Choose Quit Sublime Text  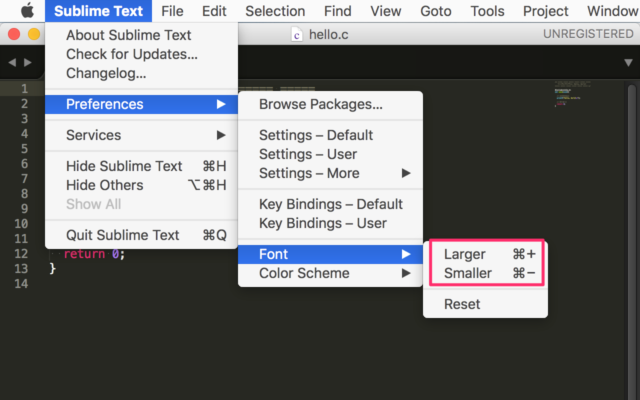coord(141,235)
